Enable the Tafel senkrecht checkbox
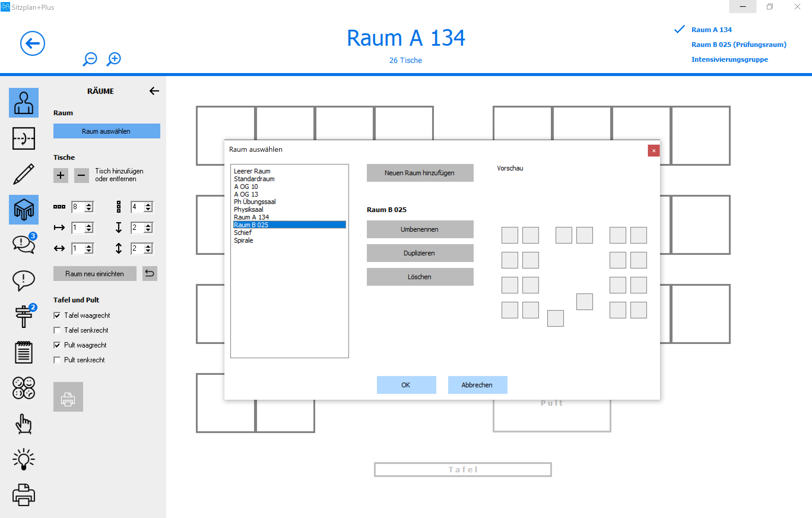 pyautogui.click(x=57, y=330)
